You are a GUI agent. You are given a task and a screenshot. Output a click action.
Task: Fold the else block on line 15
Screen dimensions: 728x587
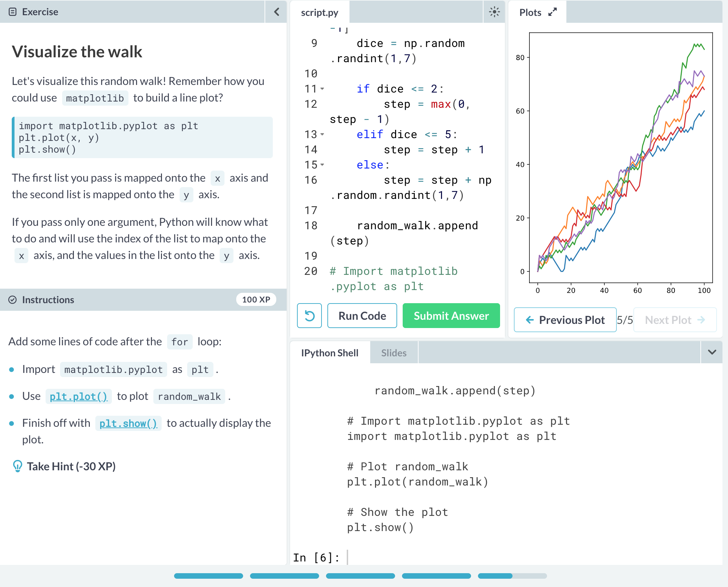click(322, 165)
